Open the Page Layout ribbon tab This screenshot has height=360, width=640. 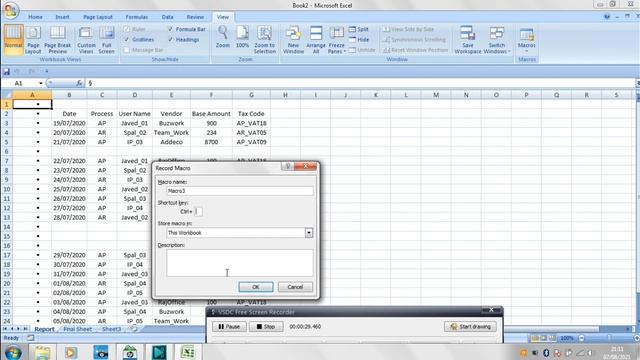[x=98, y=17]
